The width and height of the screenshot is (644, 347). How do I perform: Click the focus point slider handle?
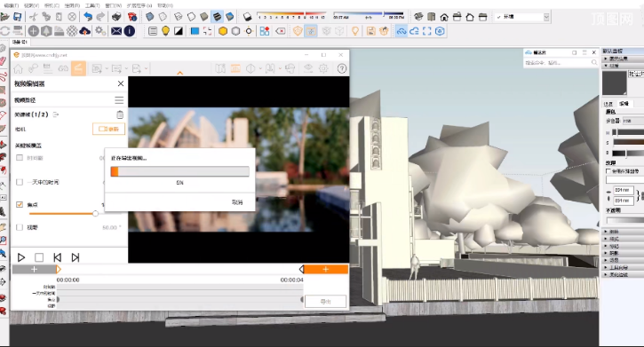point(95,214)
